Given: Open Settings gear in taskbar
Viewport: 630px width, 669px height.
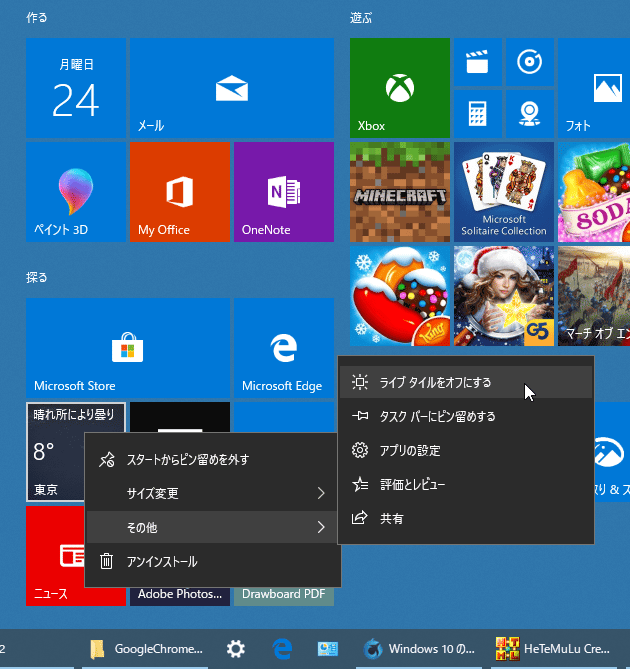Looking at the screenshot, I should click(235, 649).
